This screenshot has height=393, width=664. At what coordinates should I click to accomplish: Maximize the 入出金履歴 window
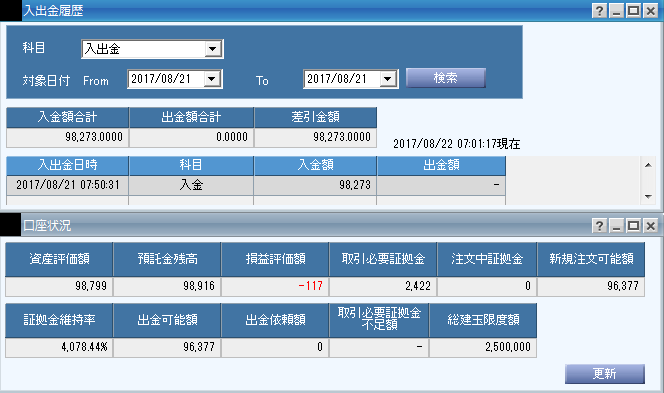pos(634,11)
